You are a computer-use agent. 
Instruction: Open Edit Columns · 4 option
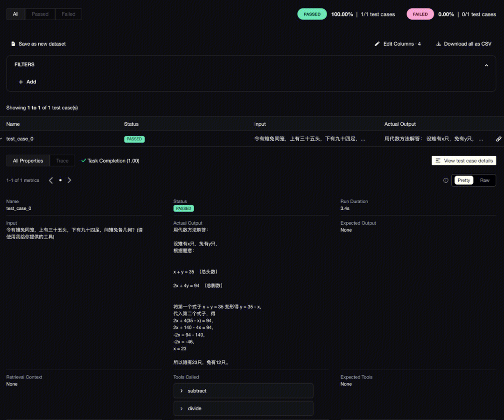pos(402,44)
